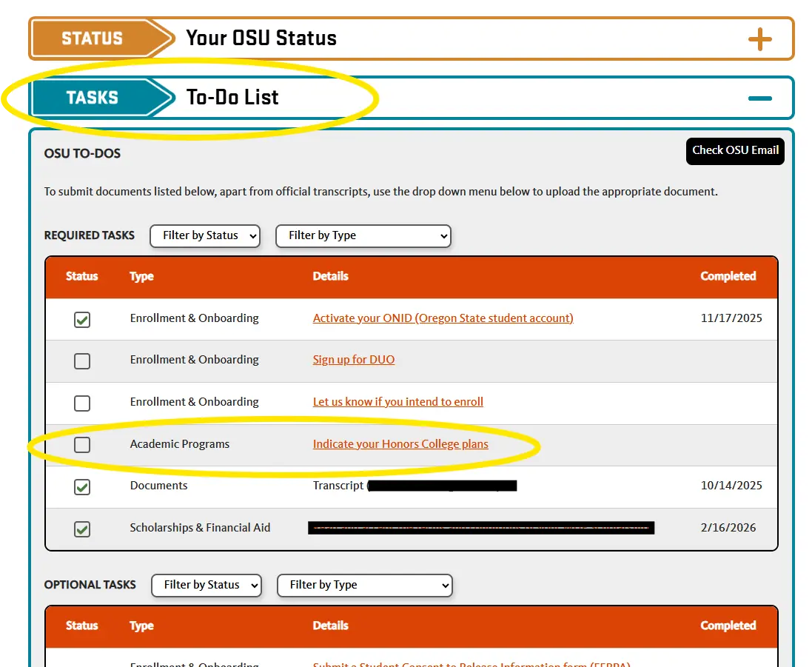812x667 pixels.
Task: Click Enrollment & Onboarding in the DUO row
Action: (x=194, y=359)
